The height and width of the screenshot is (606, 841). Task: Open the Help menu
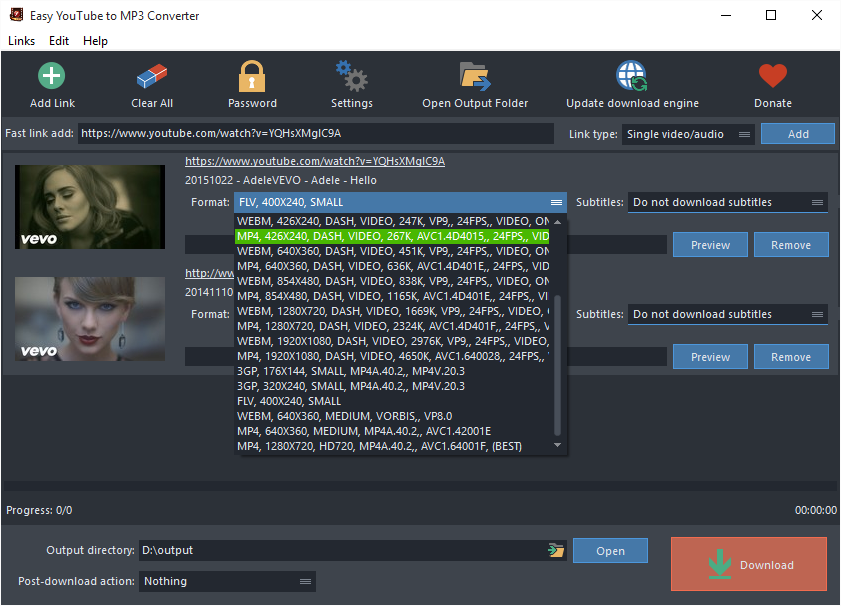[x=95, y=41]
